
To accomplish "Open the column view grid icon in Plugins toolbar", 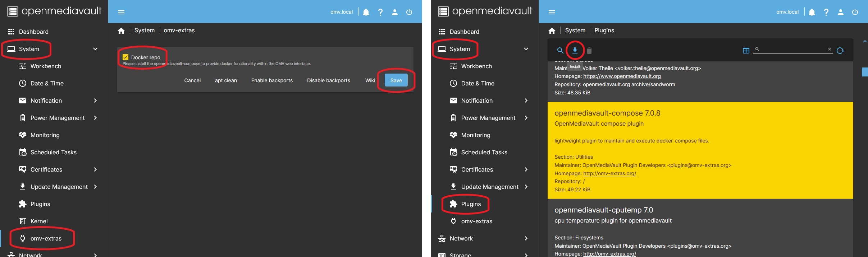I will tap(746, 51).
